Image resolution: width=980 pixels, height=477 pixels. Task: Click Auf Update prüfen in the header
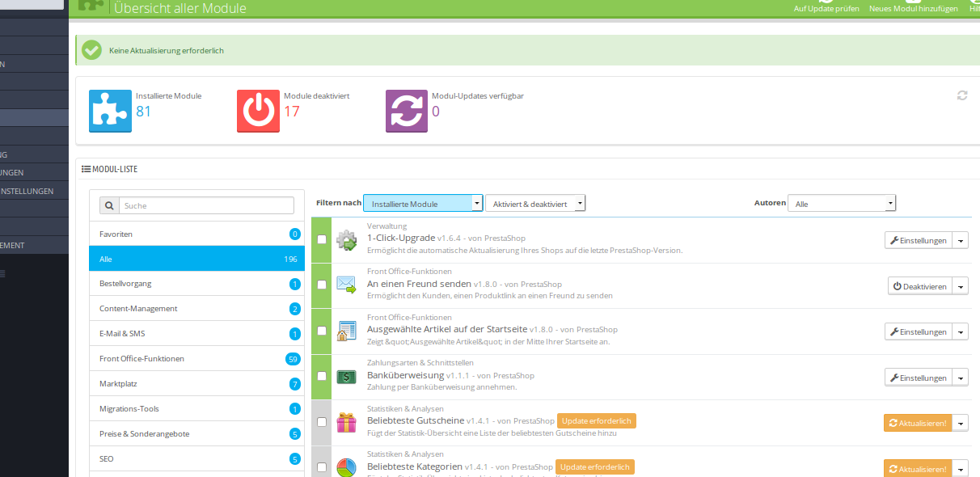(826, 6)
